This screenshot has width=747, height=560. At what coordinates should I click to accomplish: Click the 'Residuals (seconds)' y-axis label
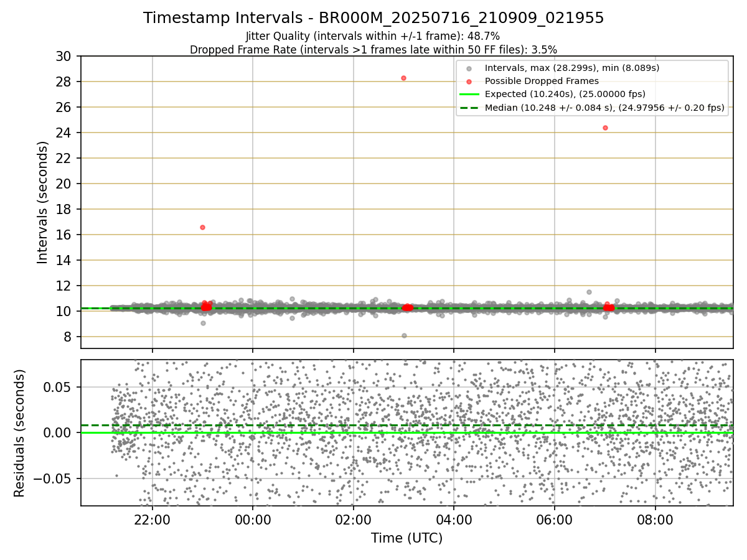pyautogui.click(x=20, y=433)
